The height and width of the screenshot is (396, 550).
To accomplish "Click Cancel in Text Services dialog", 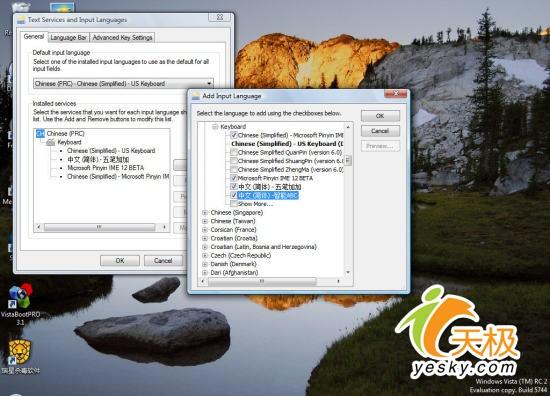I will [163, 261].
